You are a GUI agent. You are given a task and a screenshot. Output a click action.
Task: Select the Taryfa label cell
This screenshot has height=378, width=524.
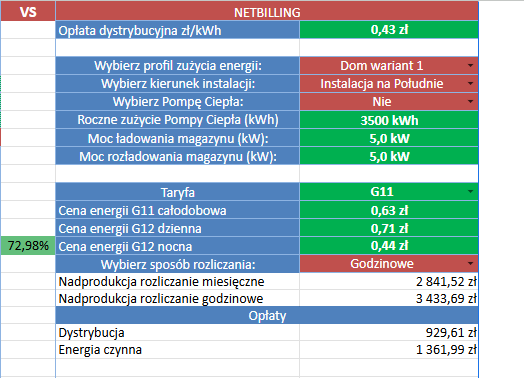177,192
